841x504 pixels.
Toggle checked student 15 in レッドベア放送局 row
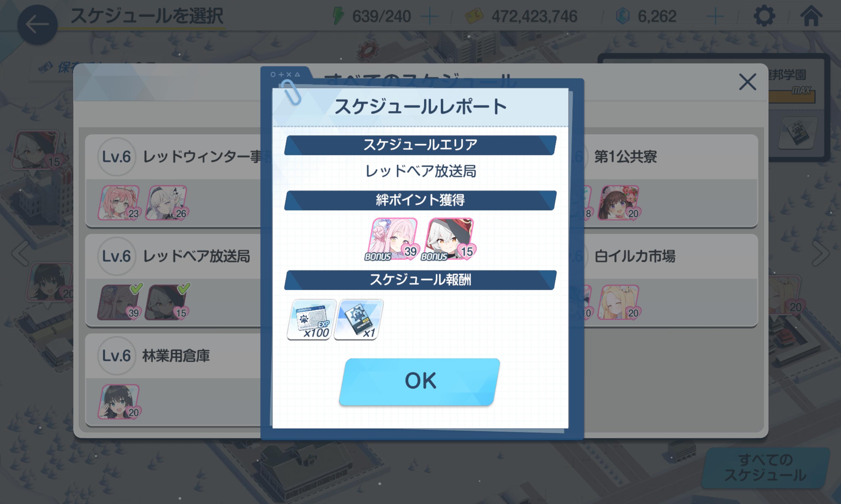point(167,302)
